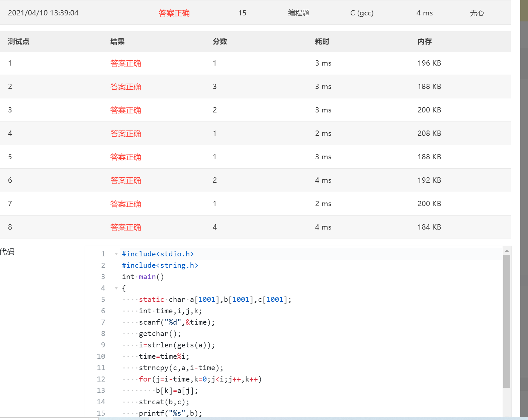The width and height of the screenshot is (528, 420).
Task: Click the test point number 7 cell
Action: [x=10, y=204]
